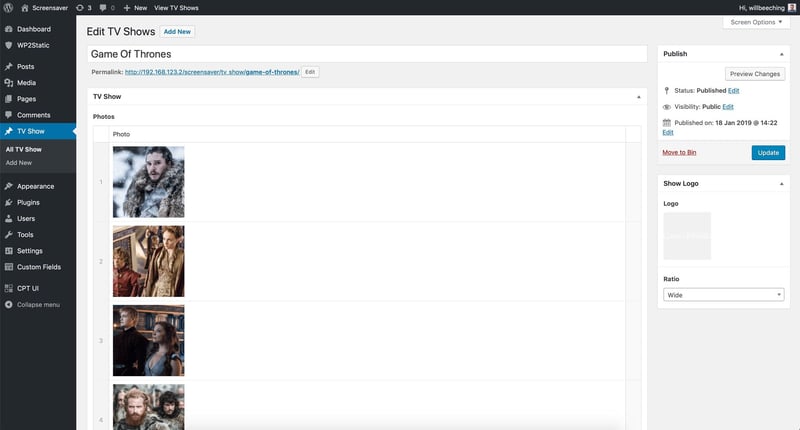Click the Posts pin icon
Image resolution: width=800 pixels, height=430 pixels.
pos(8,67)
